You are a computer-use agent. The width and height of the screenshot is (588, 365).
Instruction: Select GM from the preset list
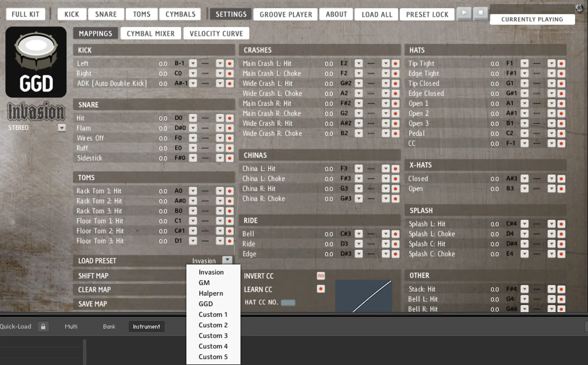tap(213, 283)
